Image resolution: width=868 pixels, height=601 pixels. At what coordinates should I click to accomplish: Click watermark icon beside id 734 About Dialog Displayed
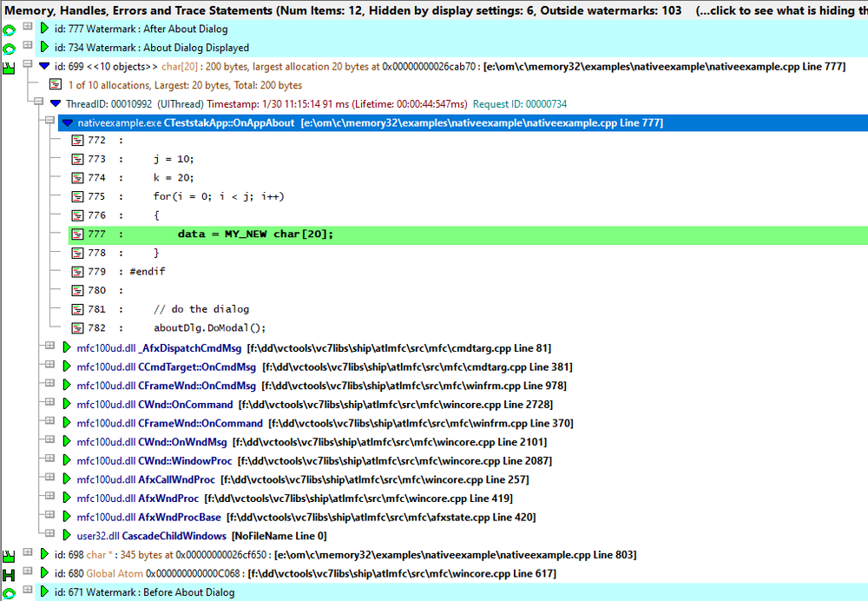(x=9, y=50)
